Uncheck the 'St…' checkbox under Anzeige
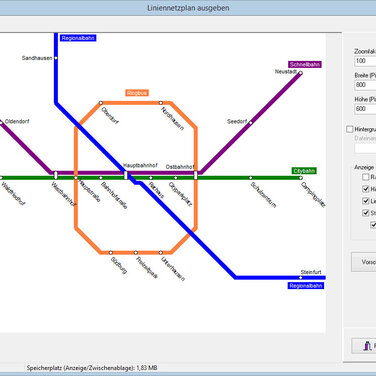 click(x=366, y=213)
